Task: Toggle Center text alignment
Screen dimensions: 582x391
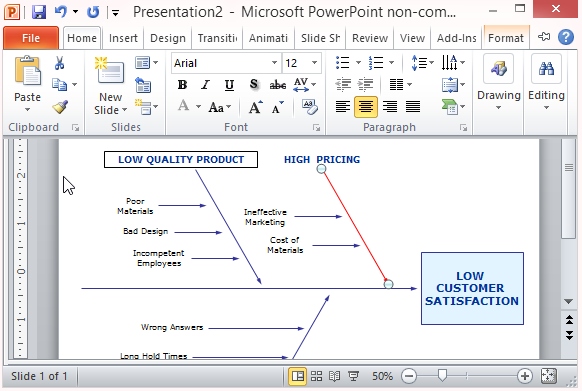Action: coord(366,107)
